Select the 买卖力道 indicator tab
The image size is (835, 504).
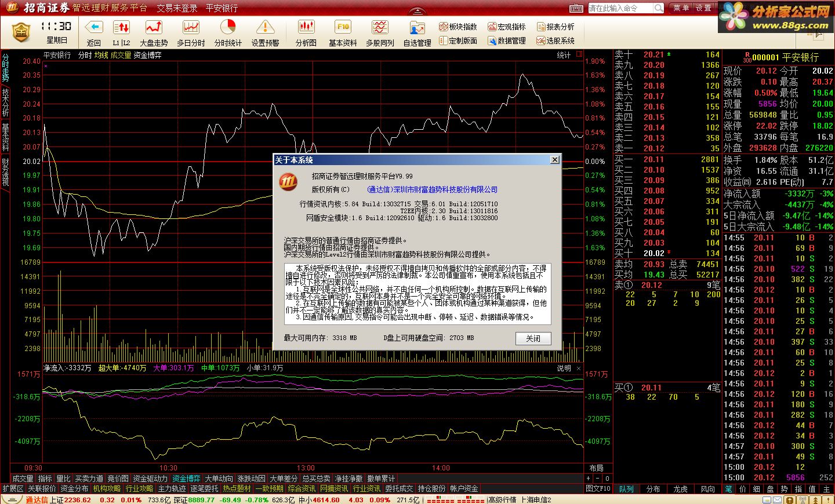89,479
